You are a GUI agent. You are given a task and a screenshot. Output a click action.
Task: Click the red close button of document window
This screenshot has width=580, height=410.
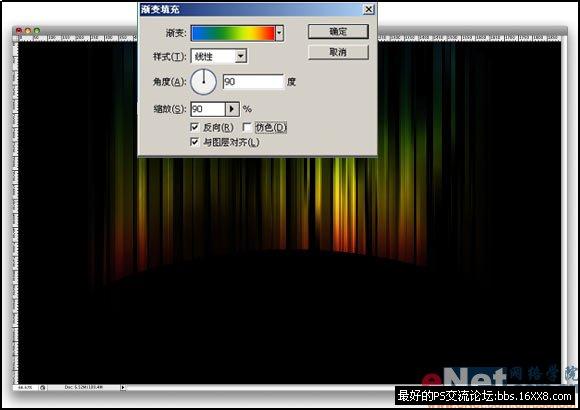19,30
